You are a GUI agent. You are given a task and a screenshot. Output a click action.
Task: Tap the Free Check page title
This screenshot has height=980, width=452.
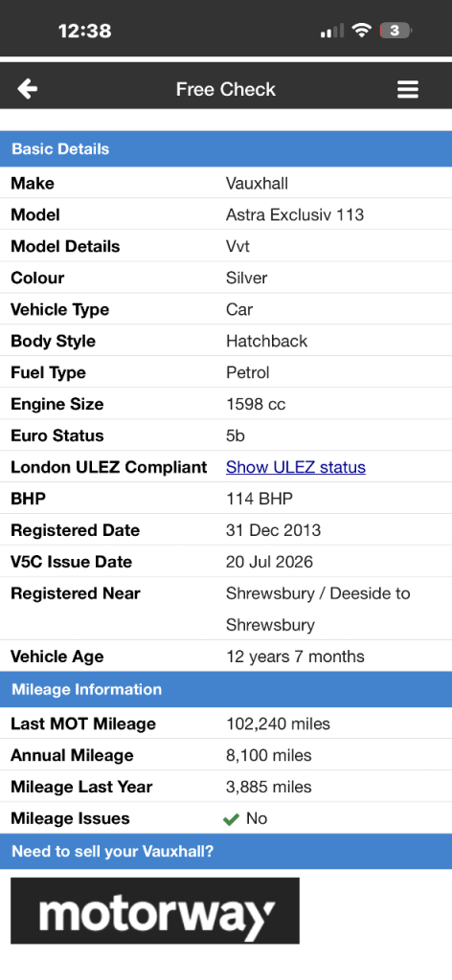tap(226, 89)
